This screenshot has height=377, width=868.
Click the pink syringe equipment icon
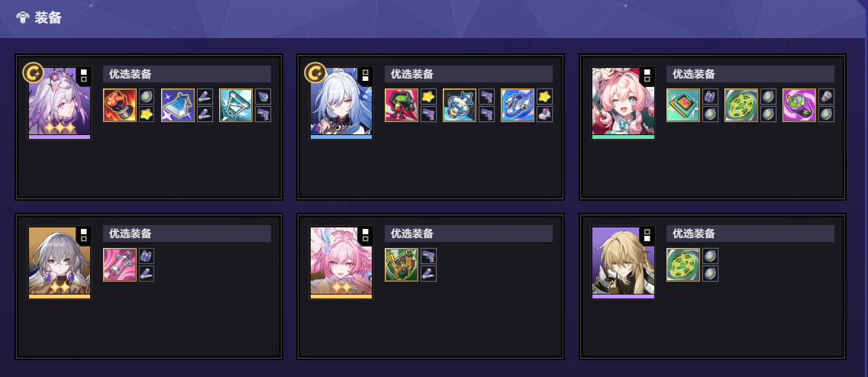pyautogui.click(x=120, y=265)
